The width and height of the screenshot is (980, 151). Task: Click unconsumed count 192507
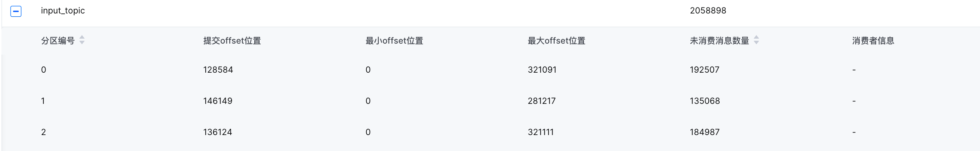tap(704, 70)
